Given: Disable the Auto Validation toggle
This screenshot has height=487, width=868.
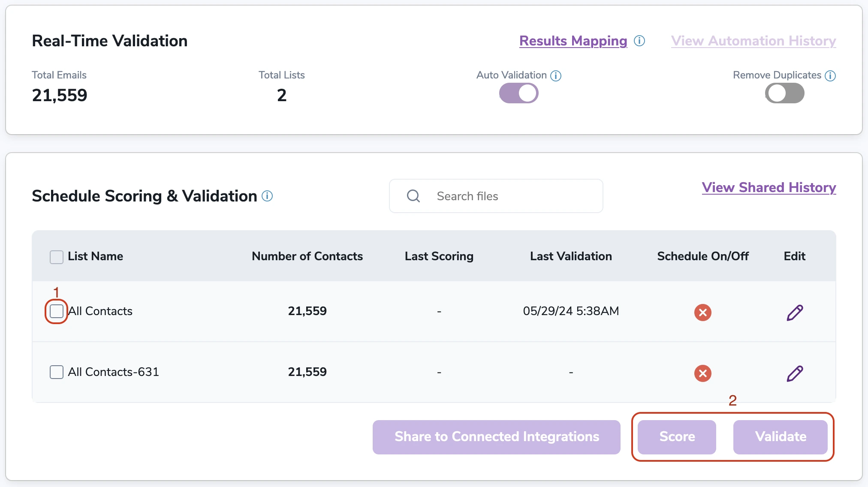Looking at the screenshot, I should click(x=518, y=93).
